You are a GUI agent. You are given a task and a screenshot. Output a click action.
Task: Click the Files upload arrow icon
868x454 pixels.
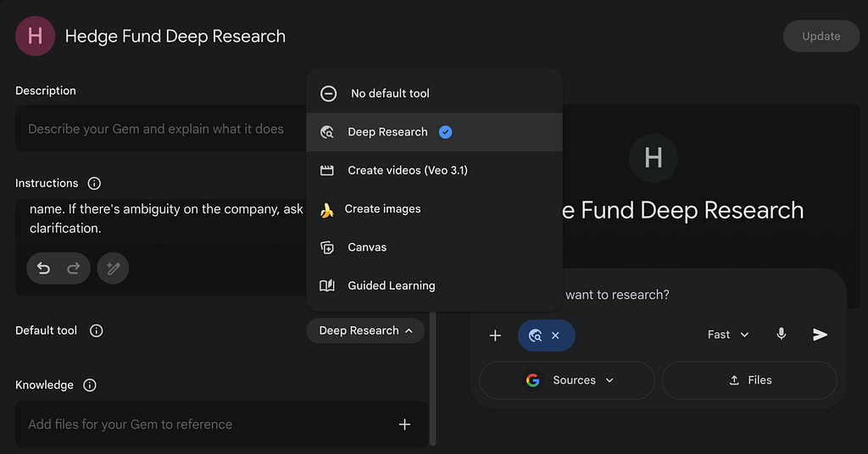[x=734, y=380]
